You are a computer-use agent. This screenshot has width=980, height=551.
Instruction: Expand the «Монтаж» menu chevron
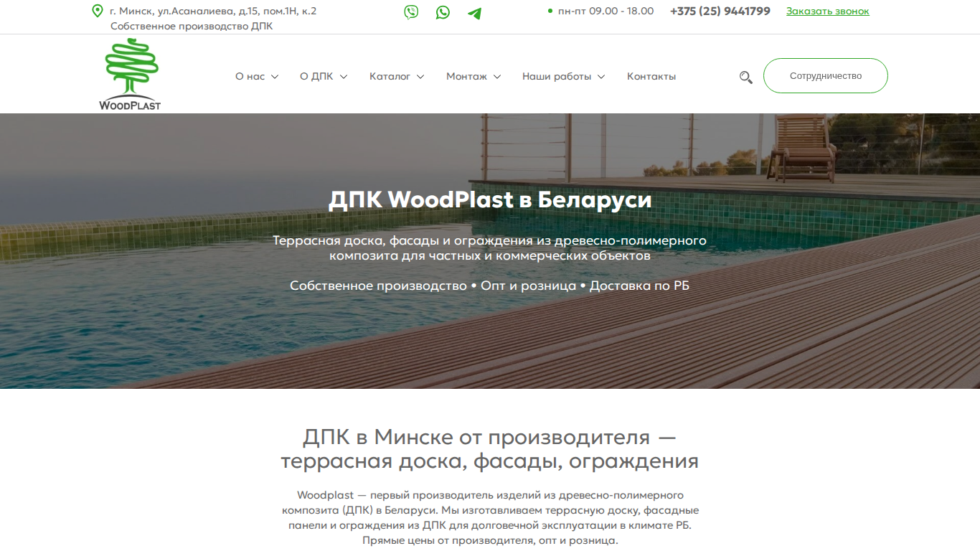tap(497, 77)
